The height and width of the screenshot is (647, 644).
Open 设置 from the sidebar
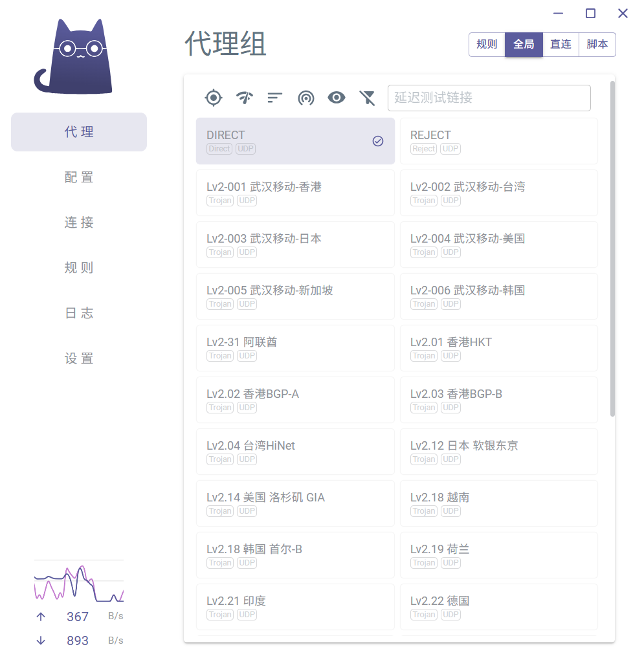click(x=79, y=358)
